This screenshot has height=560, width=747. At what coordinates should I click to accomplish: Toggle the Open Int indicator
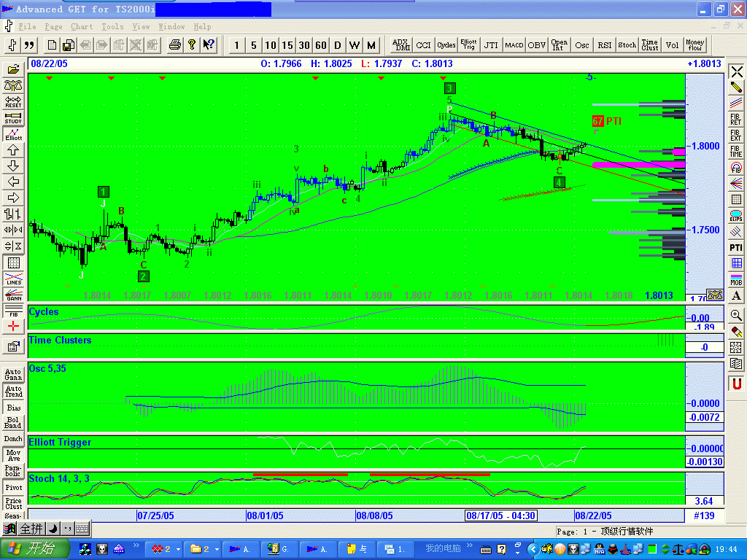560,45
